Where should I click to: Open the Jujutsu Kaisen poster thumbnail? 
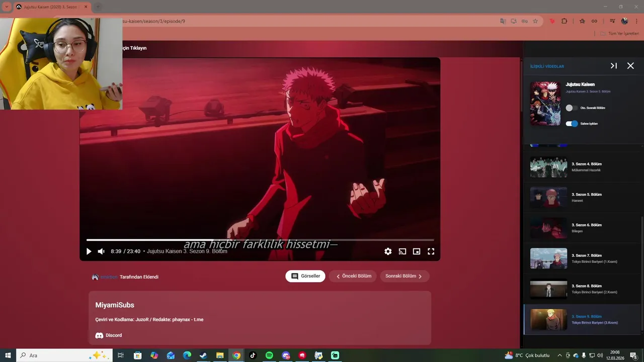545,104
